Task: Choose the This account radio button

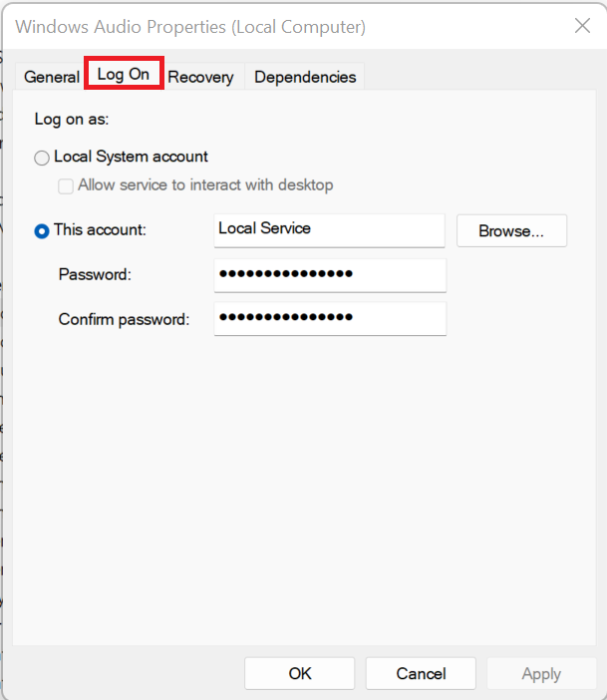Action: [42, 230]
